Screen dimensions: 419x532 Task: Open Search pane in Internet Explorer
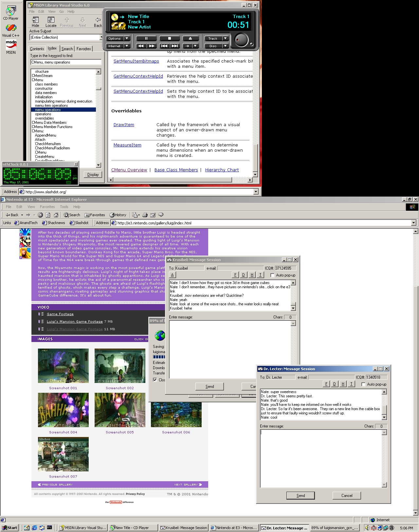[x=72, y=215]
